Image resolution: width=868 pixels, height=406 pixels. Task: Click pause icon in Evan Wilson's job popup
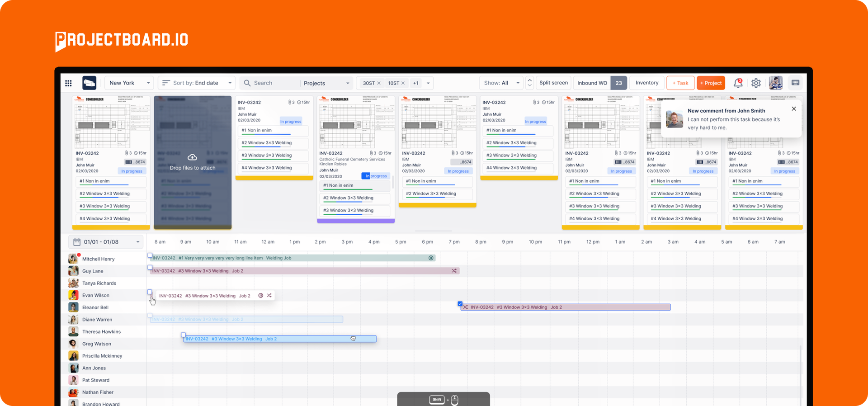click(260, 296)
